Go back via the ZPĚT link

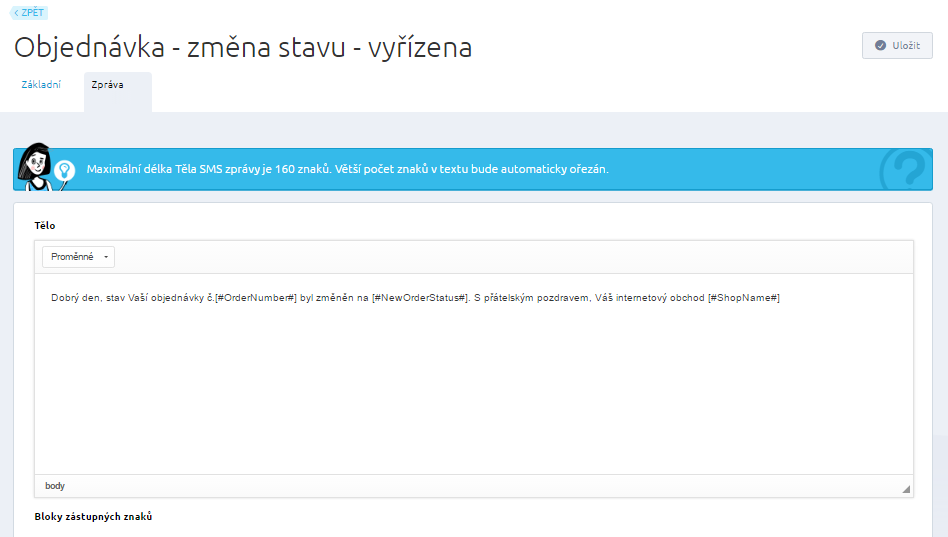coord(29,13)
